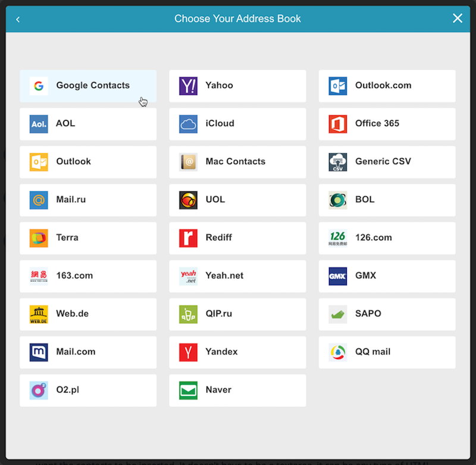Select the AOL text label

(65, 123)
